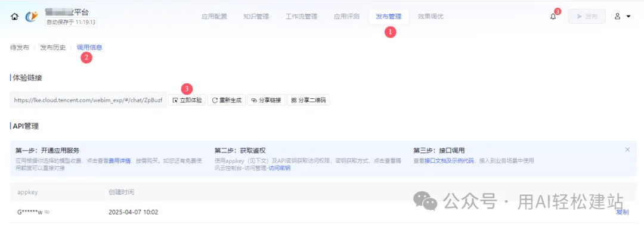The width and height of the screenshot is (644, 227).
Task: Open the 访问密钥 link
Action: tap(279, 168)
